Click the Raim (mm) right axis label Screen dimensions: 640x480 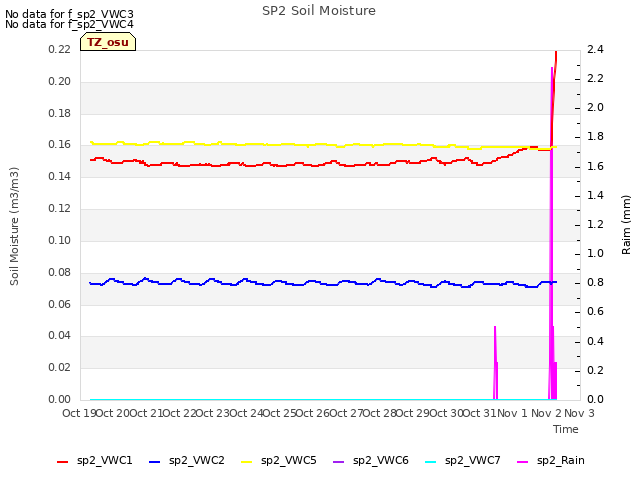[626, 225]
